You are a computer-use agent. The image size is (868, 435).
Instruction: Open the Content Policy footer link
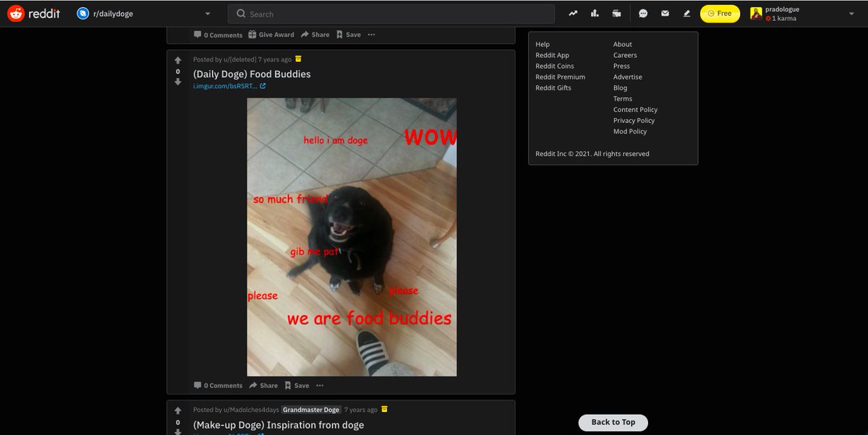pyautogui.click(x=635, y=109)
